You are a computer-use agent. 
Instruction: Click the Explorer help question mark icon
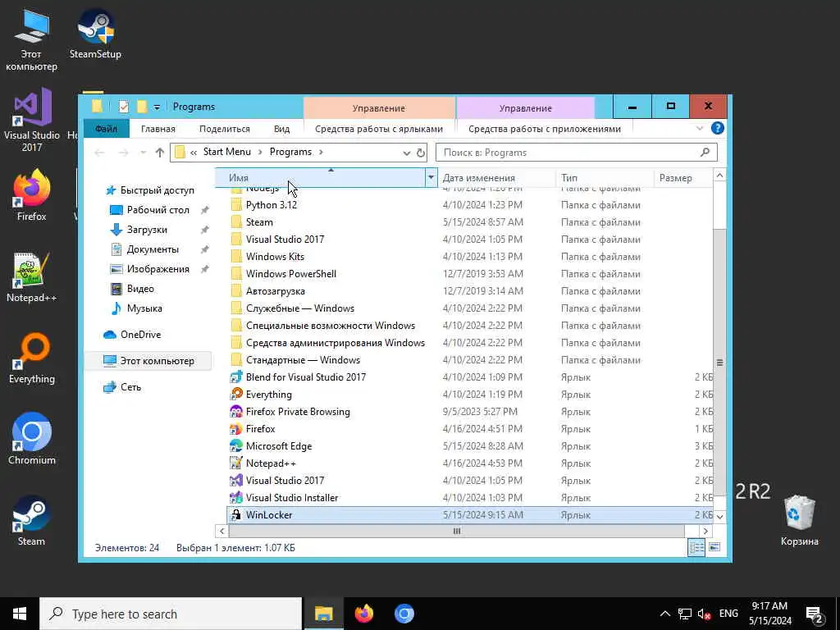[x=717, y=128]
